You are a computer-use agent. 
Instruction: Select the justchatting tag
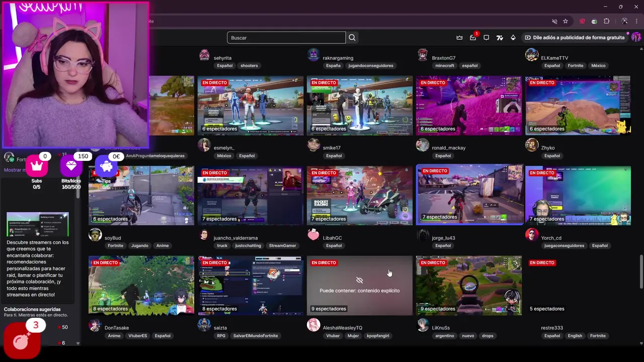(x=248, y=245)
